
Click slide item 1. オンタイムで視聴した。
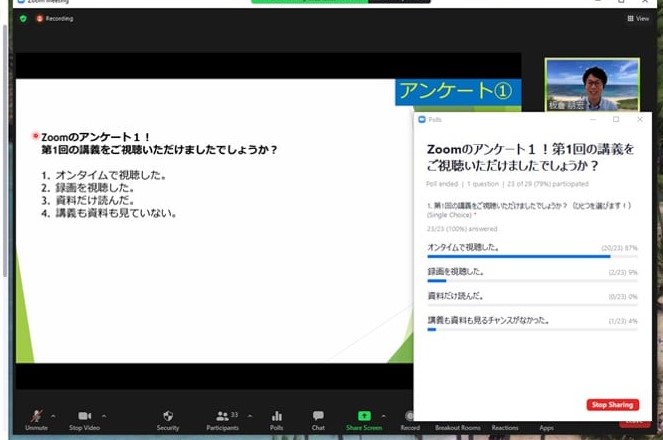pyautogui.click(x=104, y=175)
